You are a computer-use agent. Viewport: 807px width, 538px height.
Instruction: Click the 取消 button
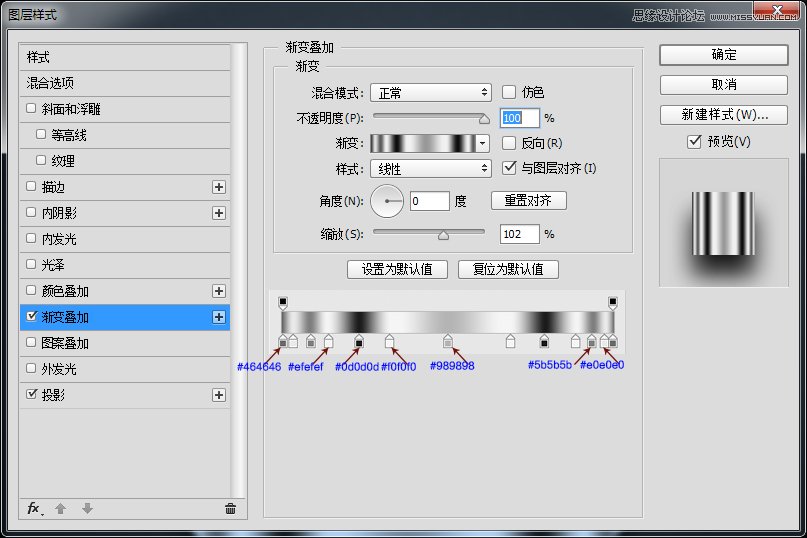click(x=724, y=84)
